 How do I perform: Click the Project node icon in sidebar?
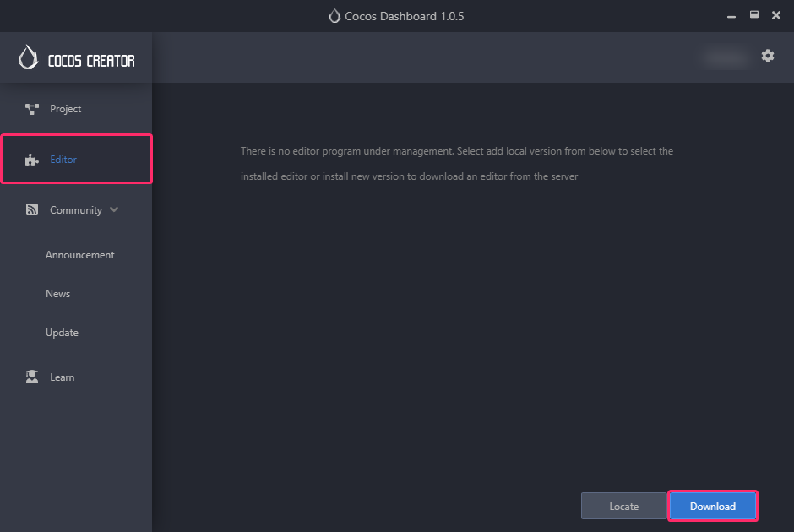click(32, 109)
